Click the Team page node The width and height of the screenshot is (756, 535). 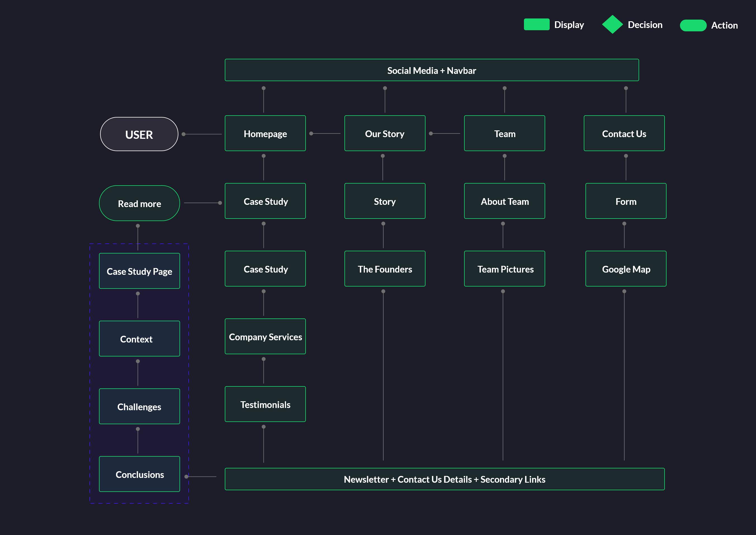504,133
